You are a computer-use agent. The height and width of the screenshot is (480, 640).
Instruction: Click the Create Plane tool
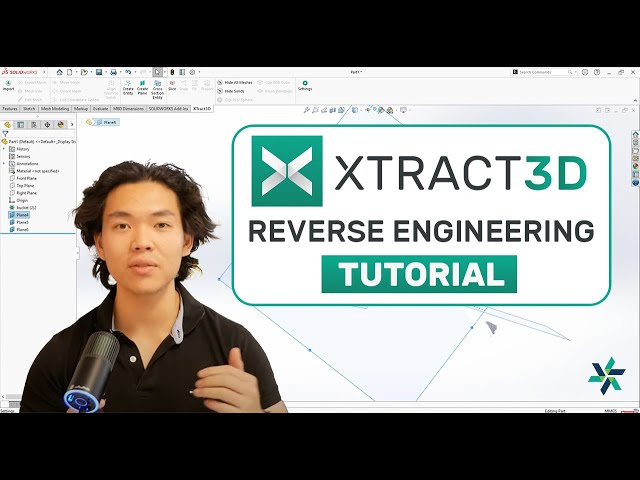tap(142, 88)
